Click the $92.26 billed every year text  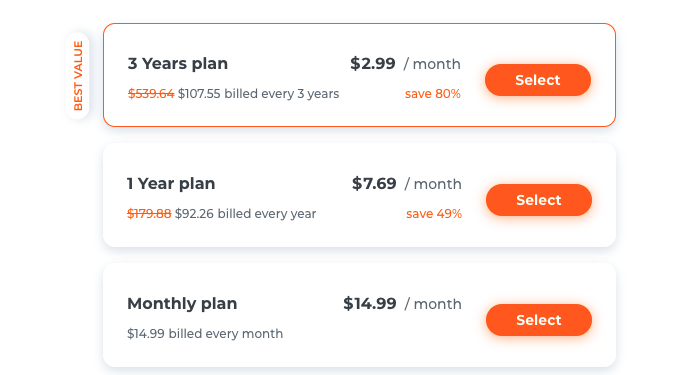click(245, 214)
